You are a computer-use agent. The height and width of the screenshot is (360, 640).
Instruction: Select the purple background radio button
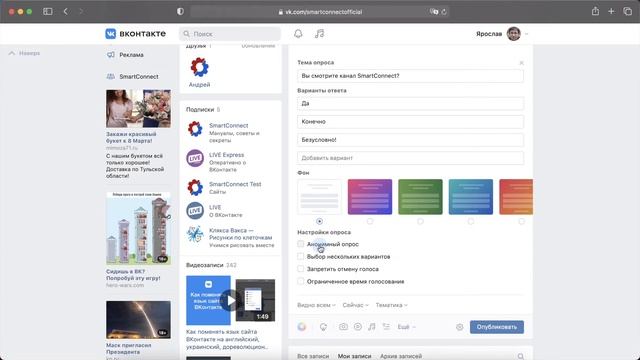(x=370, y=221)
